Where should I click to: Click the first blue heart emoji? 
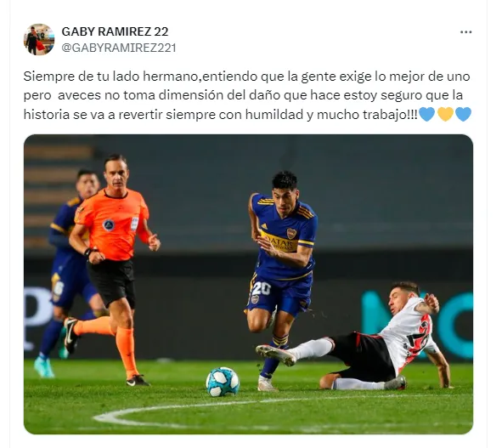426,115
